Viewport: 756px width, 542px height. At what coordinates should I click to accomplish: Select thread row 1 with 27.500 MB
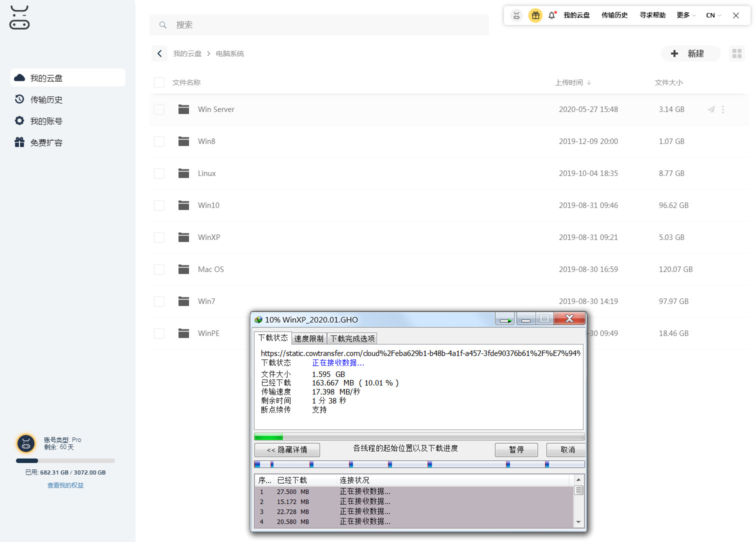click(414, 491)
